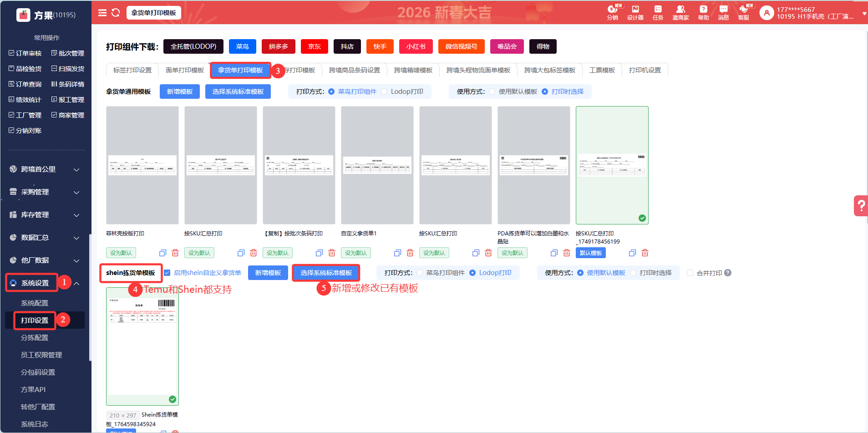868x433 pixels.
Task: Open the 消息 messages icon
Action: (723, 12)
